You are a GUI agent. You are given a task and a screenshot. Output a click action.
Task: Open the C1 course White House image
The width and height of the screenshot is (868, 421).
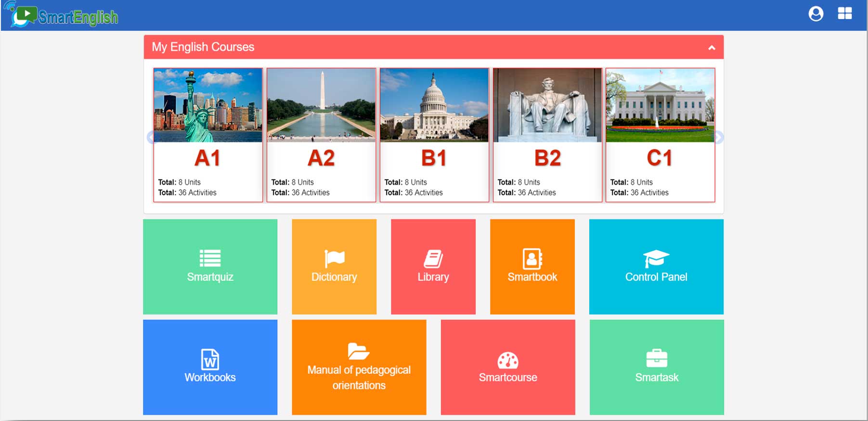coord(660,105)
